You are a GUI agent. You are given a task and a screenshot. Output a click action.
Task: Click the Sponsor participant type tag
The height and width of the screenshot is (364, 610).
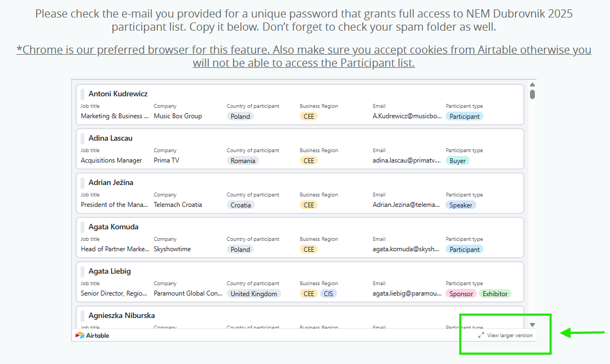pos(461,293)
